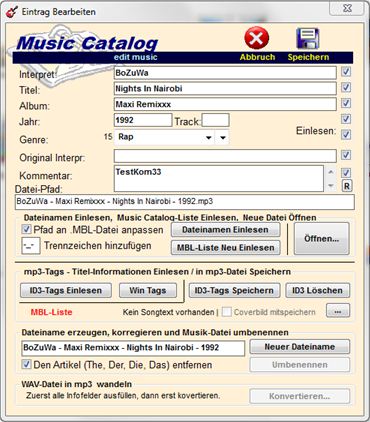Screen dimensions: 370x422
Task: Toggle the checkbox next to the Interpret field
Action: (x=346, y=71)
